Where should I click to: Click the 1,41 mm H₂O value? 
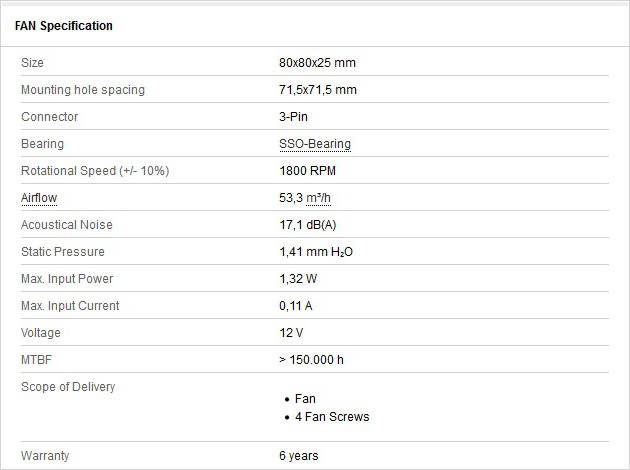tap(316, 251)
